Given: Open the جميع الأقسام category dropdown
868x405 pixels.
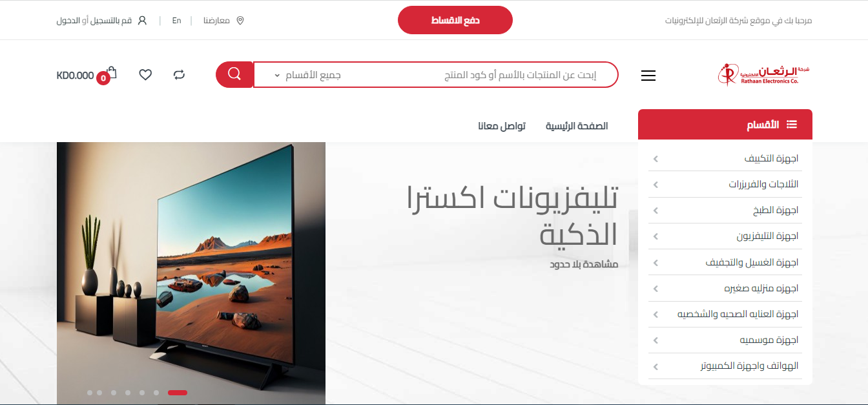Looking at the screenshot, I should pos(307,75).
